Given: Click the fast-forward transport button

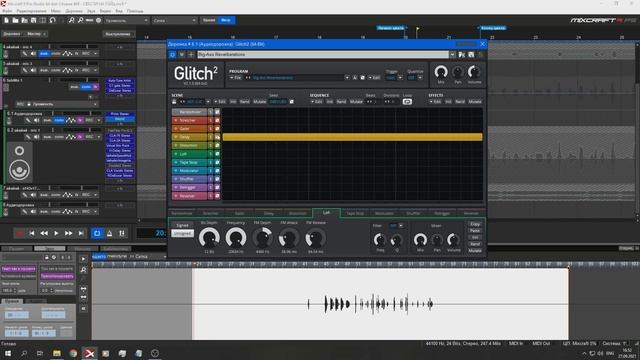Looking at the screenshot, I should click(69, 233).
